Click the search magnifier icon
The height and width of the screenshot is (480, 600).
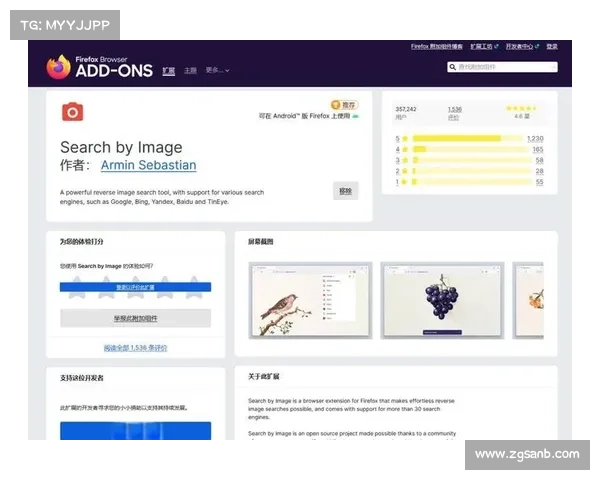[x=454, y=67]
